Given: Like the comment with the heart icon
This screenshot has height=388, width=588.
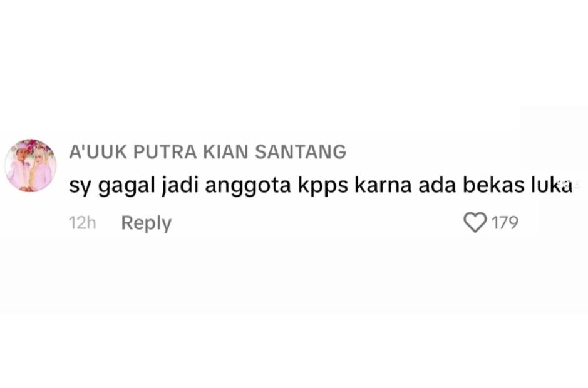Looking at the screenshot, I should pos(475,223).
